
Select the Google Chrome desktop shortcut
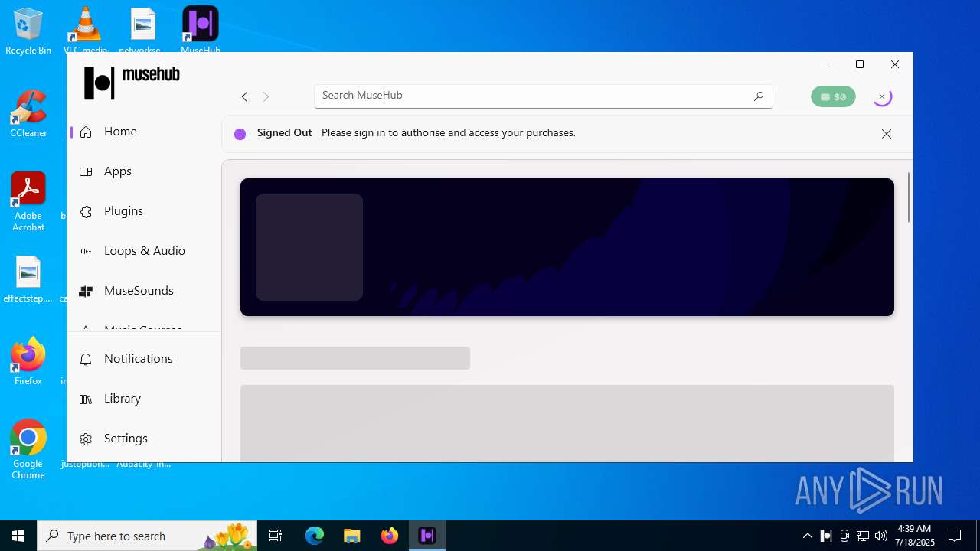28,450
